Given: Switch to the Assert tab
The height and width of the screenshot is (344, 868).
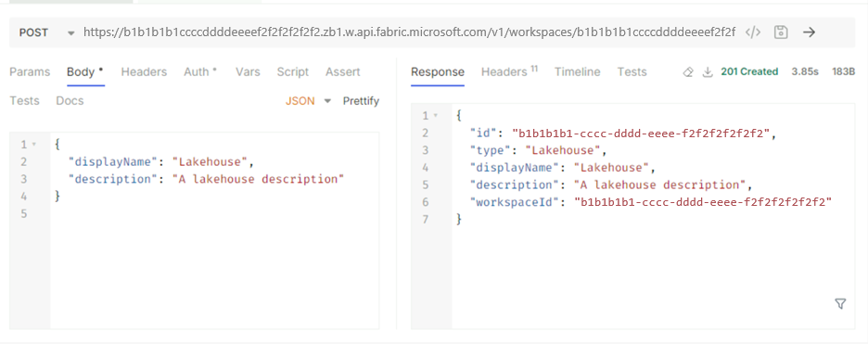Looking at the screenshot, I should point(343,72).
